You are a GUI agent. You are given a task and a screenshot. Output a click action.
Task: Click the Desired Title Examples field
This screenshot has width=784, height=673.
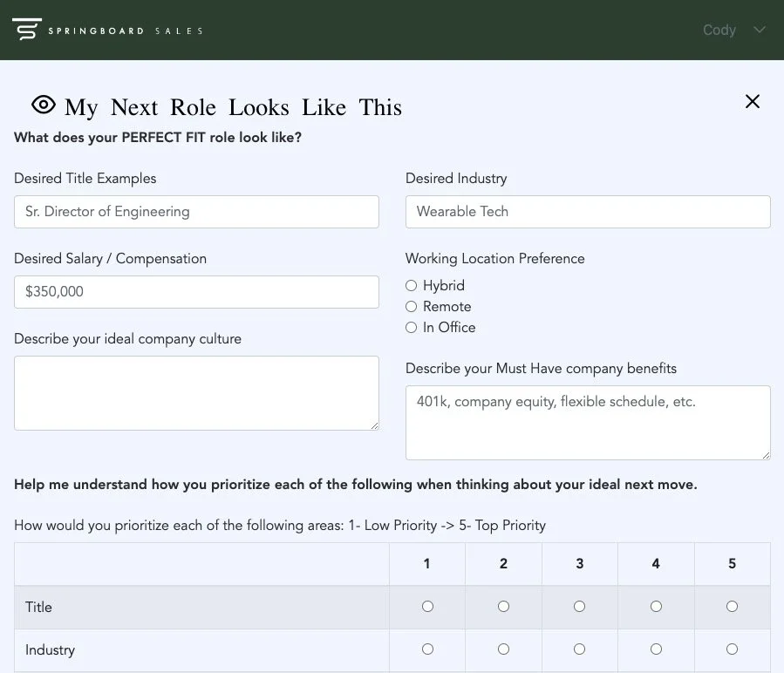196,212
